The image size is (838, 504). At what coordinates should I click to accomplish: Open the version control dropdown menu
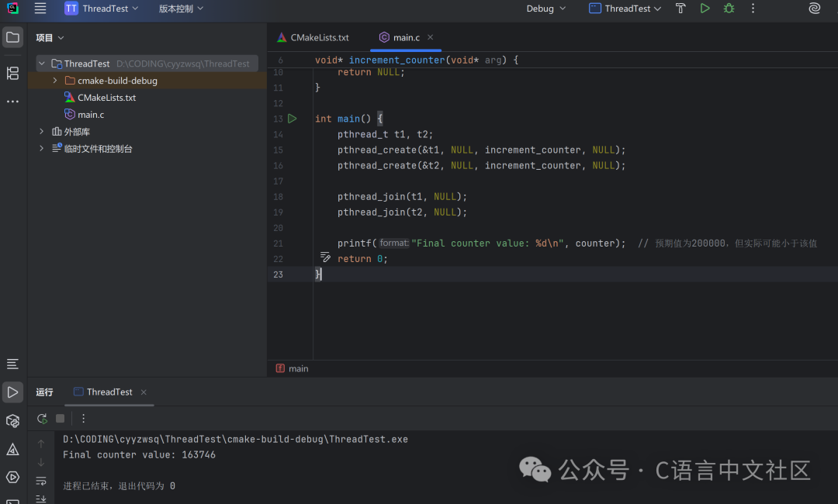coord(181,8)
